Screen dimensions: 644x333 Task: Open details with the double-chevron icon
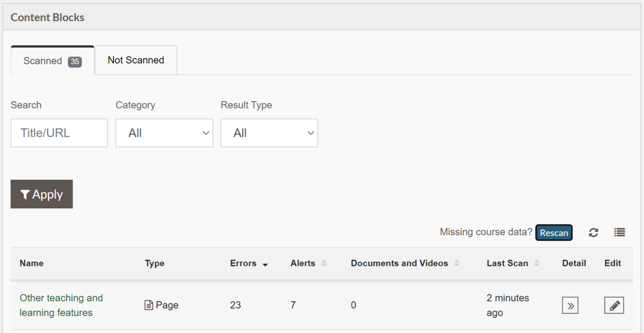tap(570, 305)
